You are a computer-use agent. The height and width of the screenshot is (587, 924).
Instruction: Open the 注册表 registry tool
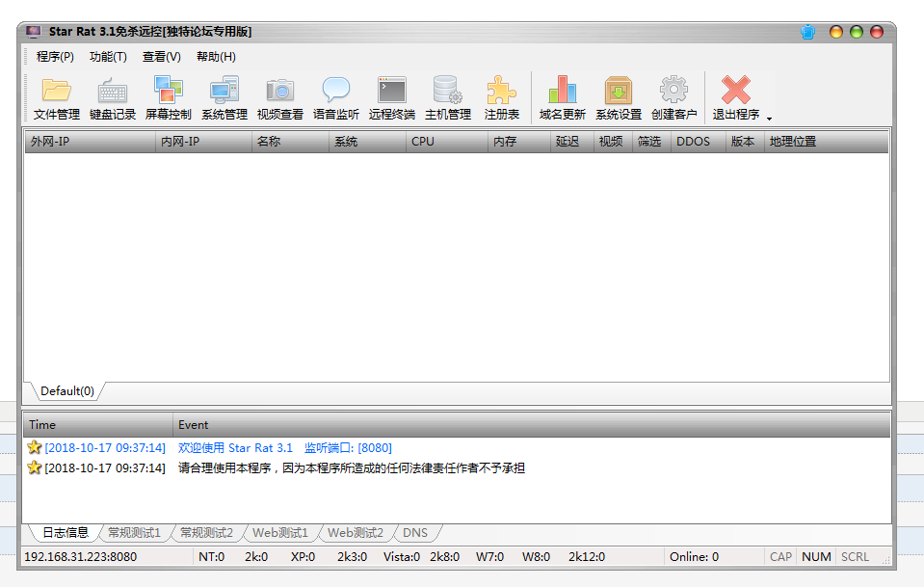click(x=501, y=98)
